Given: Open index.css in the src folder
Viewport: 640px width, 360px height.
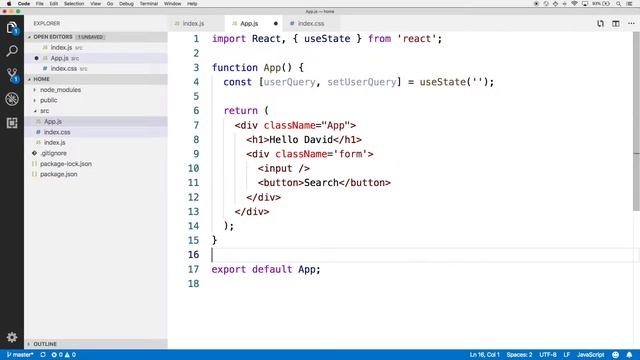Looking at the screenshot, I should [96, 132].
